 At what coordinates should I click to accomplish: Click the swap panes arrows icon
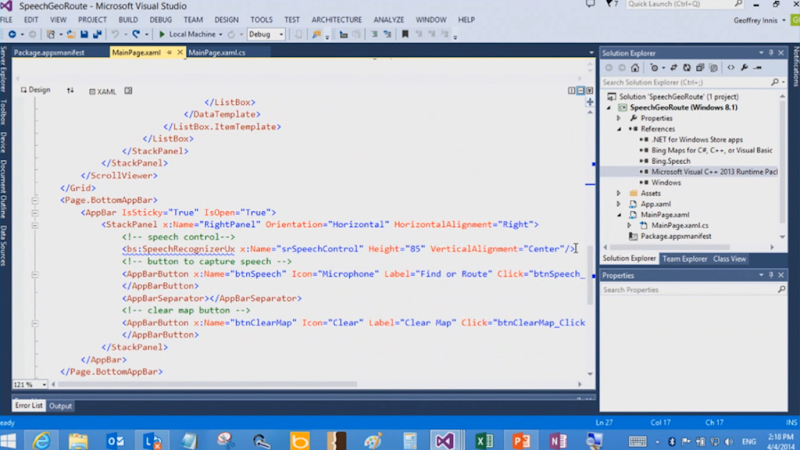70,90
